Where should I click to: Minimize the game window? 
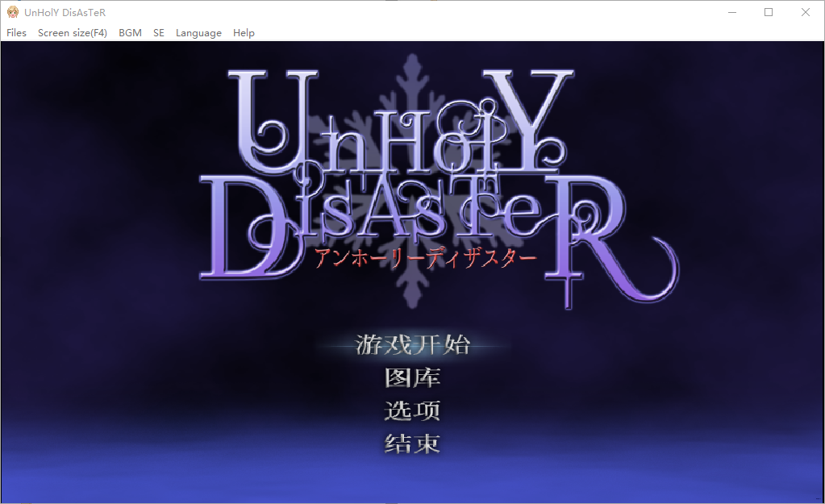pos(731,12)
